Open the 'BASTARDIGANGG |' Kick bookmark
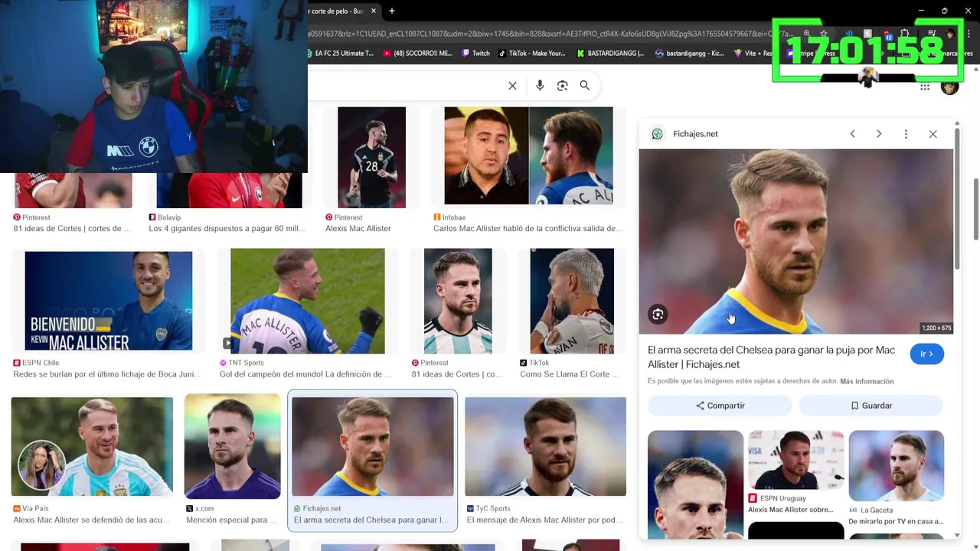Viewport: 980px width, 551px height. [x=610, y=54]
